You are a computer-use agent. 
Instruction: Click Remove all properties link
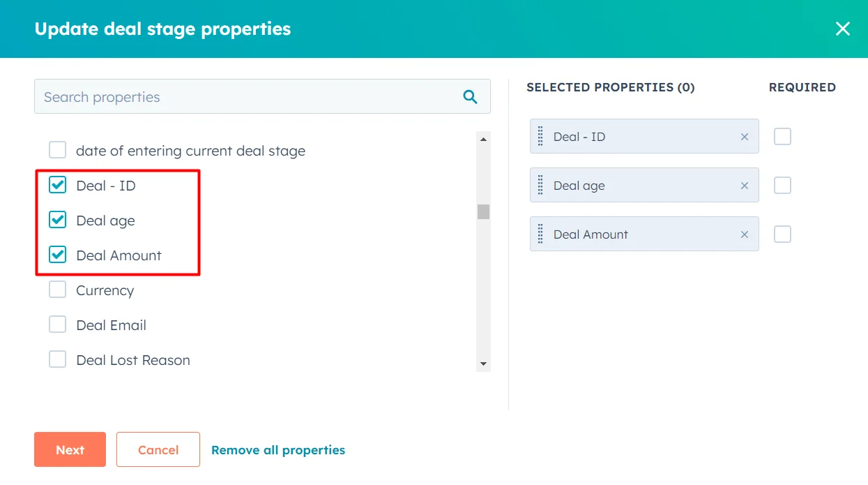(278, 449)
